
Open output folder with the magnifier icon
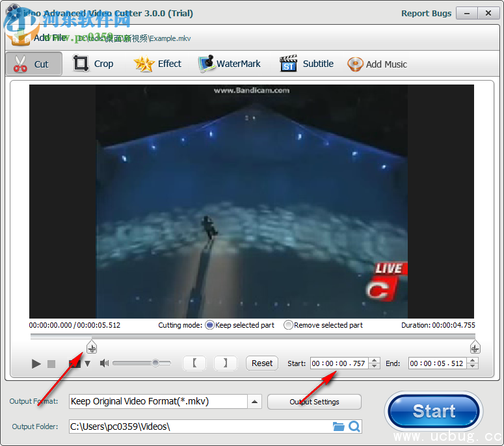pyautogui.click(x=354, y=426)
